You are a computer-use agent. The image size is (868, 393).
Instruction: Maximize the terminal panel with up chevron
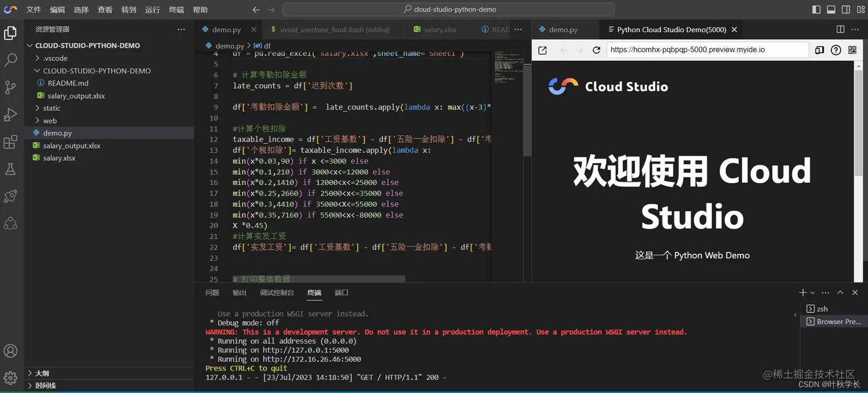click(x=840, y=293)
